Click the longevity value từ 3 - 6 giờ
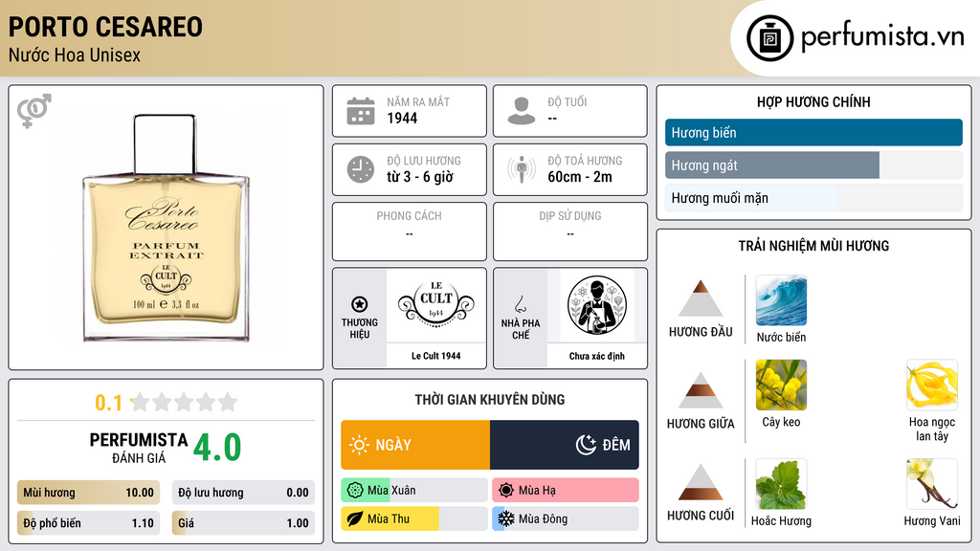Screen dimensions: 980x551 click(x=419, y=177)
